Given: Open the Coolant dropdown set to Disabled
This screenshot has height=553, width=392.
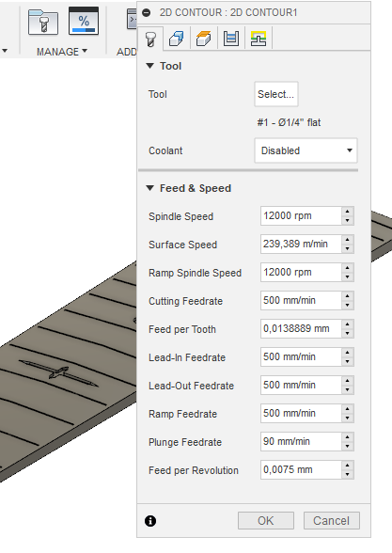Looking at the screenshot, I should (x=306, y=150).
